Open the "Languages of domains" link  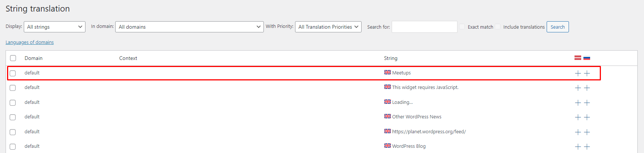coord(30,42)
